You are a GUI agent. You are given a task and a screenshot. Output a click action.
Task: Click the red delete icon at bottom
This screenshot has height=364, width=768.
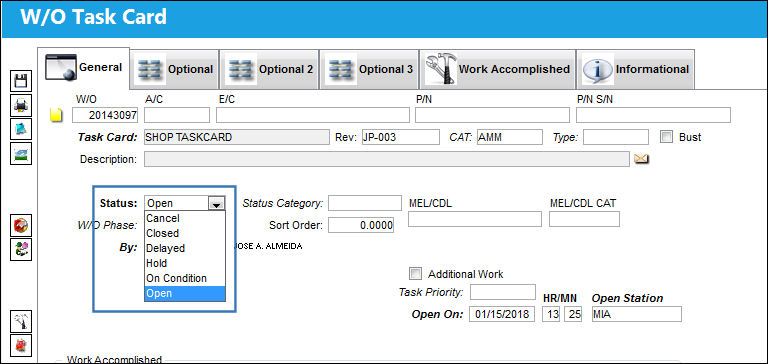[x=21, y=345]
